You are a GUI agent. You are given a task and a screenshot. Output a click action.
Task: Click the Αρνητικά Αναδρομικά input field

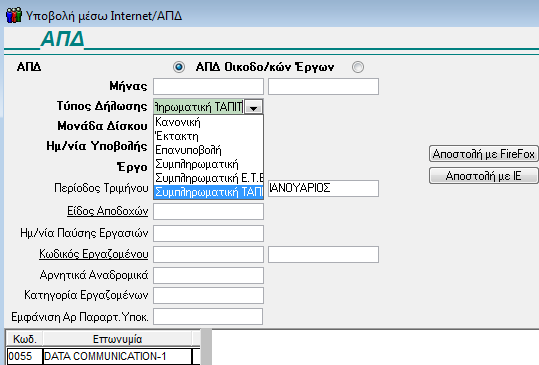tap(208, 275)
